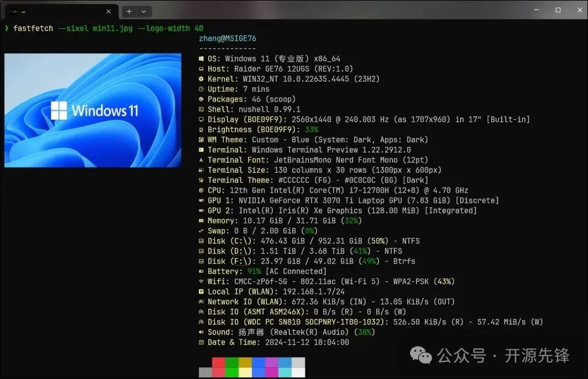
Task: Click the GPU icon on the GPU 1 line
Action: pos(202,200)
